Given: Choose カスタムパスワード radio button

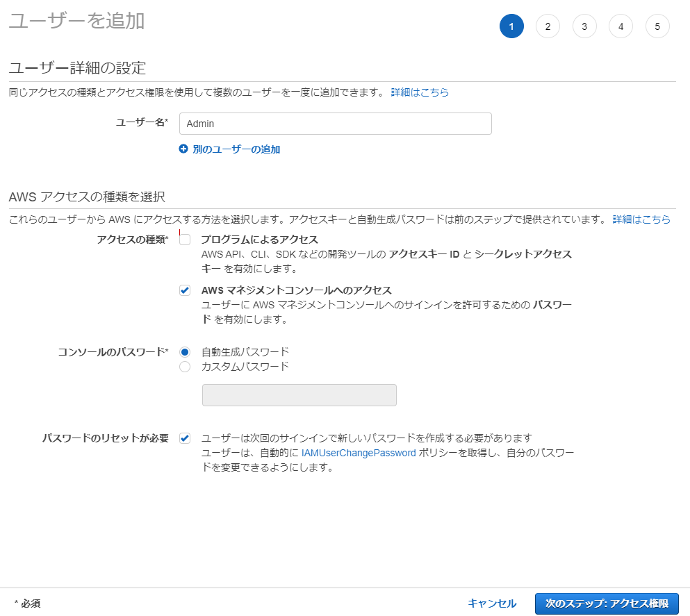Looking at the screenshot, I should click(x=185, y=367).
